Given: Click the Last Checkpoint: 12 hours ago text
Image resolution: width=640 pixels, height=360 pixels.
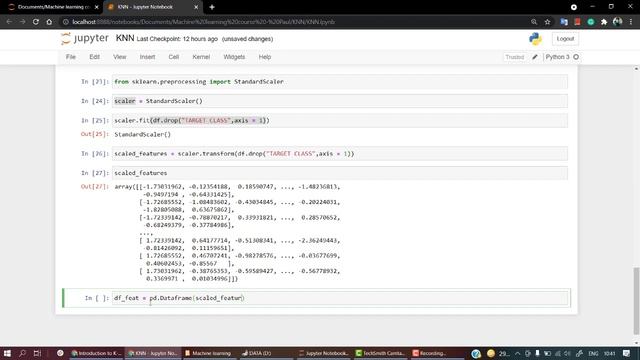Looking at the screenshot, I should click(x=177, y=39).
